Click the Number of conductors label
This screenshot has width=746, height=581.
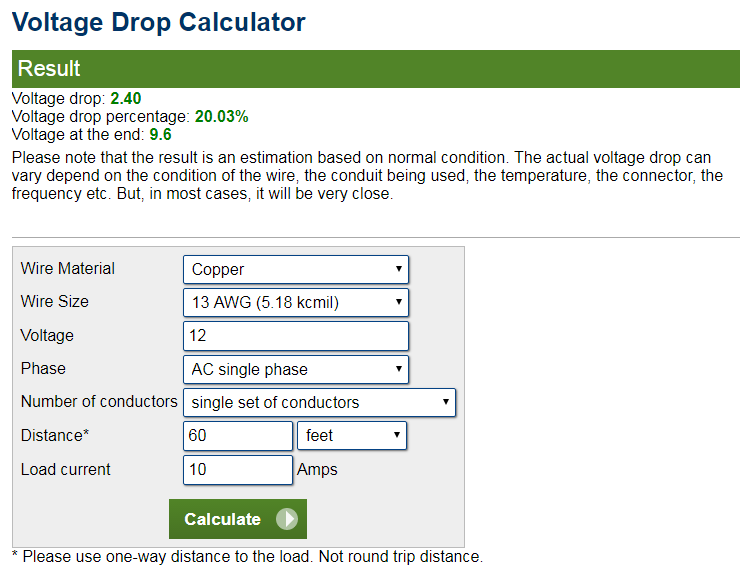click(x=99, y=402)
